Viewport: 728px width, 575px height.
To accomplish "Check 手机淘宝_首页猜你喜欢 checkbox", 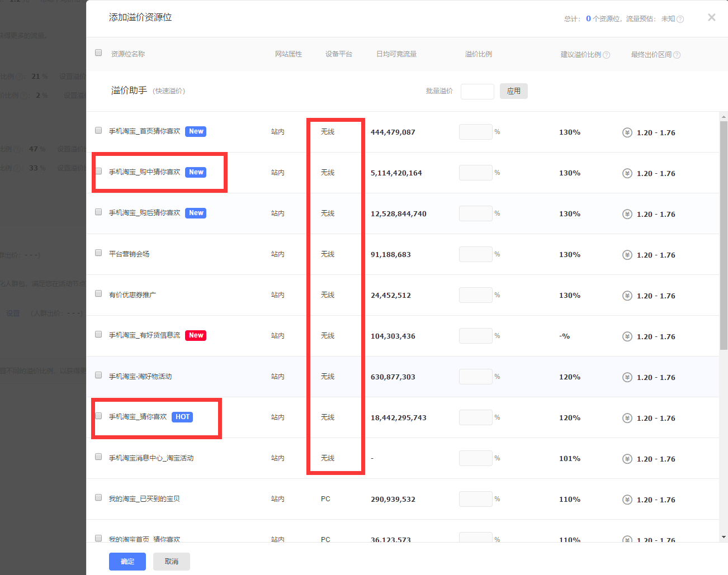I will click(x=98, y=130).
